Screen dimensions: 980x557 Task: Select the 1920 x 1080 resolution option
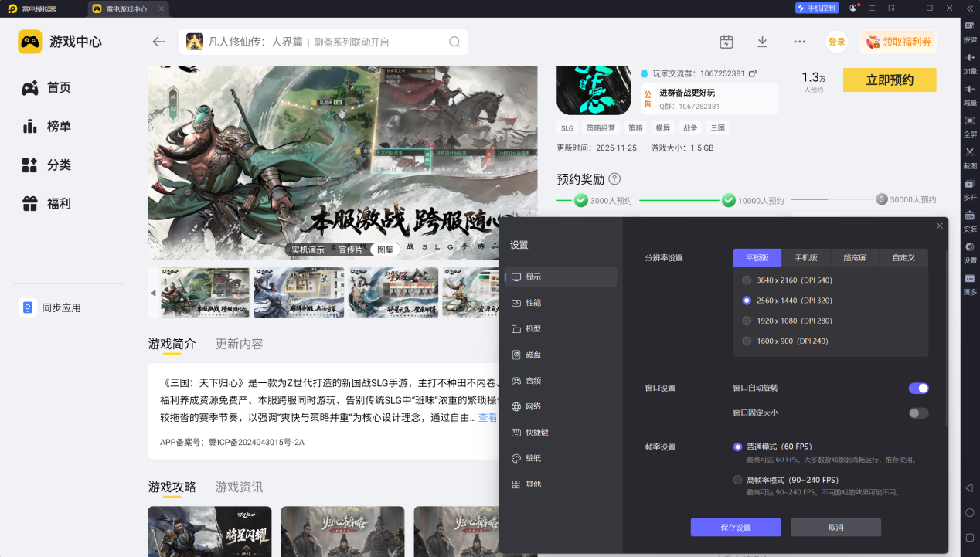click(x=747, y=321)
